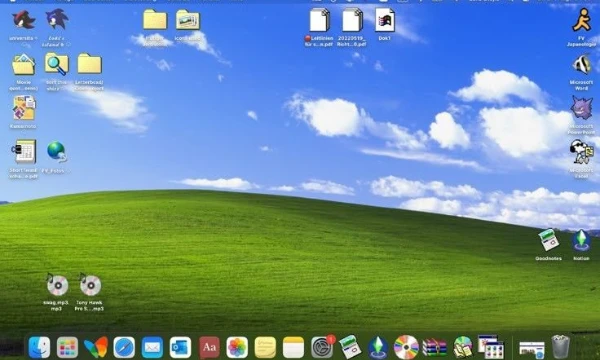This screenshot has width=600, height=360.
Task: Launch Microsoft Word fish icon on desktop
Action: pyautogui.click(x=581, y=64)
